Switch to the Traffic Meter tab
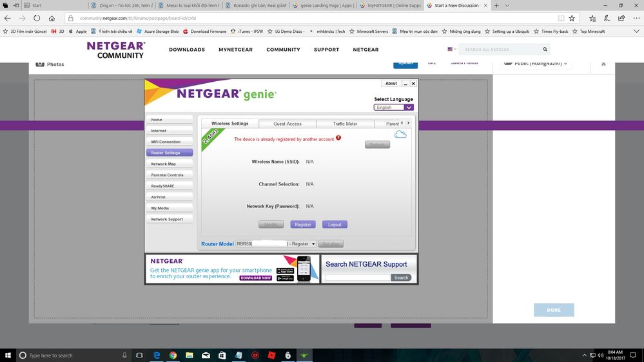Viewport: 644px width, 362px height. [x=345, y=124]
